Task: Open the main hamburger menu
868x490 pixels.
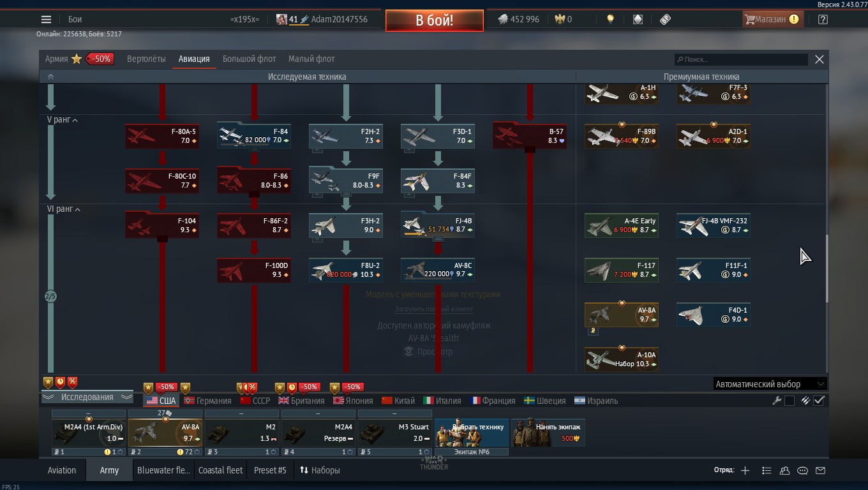Action: coord(46,19)
